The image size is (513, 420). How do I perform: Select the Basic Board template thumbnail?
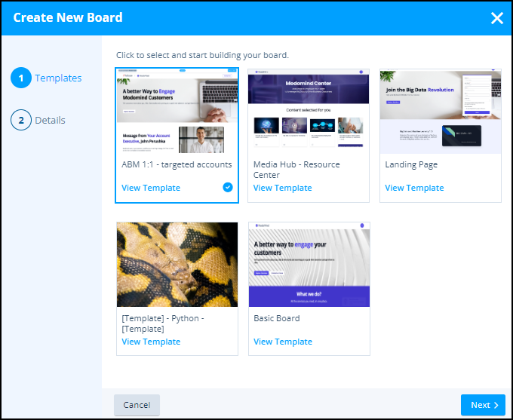pos(309,265)
